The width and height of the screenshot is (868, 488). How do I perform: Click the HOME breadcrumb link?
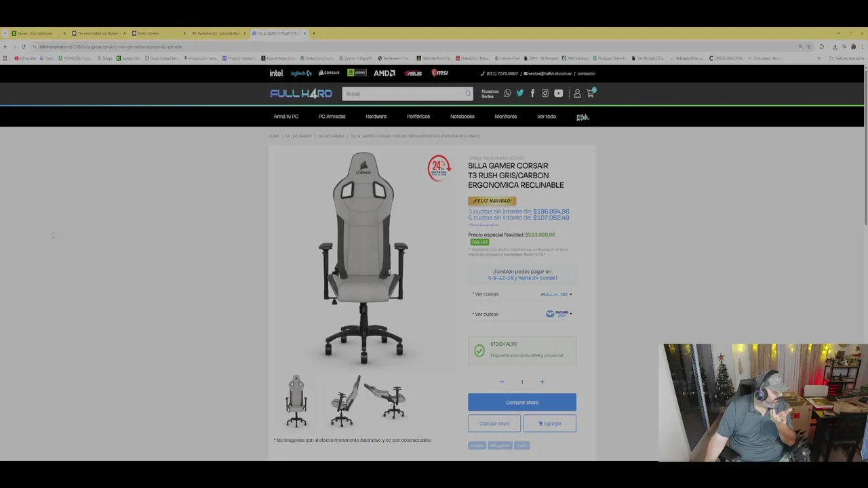tap(273, 136)
